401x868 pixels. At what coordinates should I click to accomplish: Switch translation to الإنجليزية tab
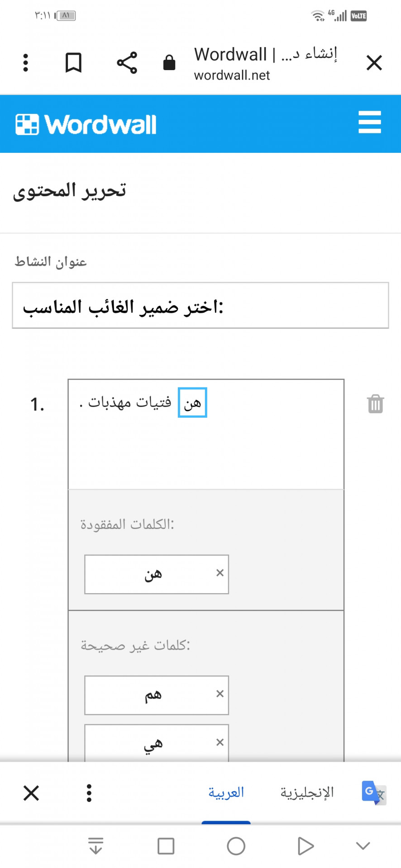pyautogui.click(x=307, y=793)
